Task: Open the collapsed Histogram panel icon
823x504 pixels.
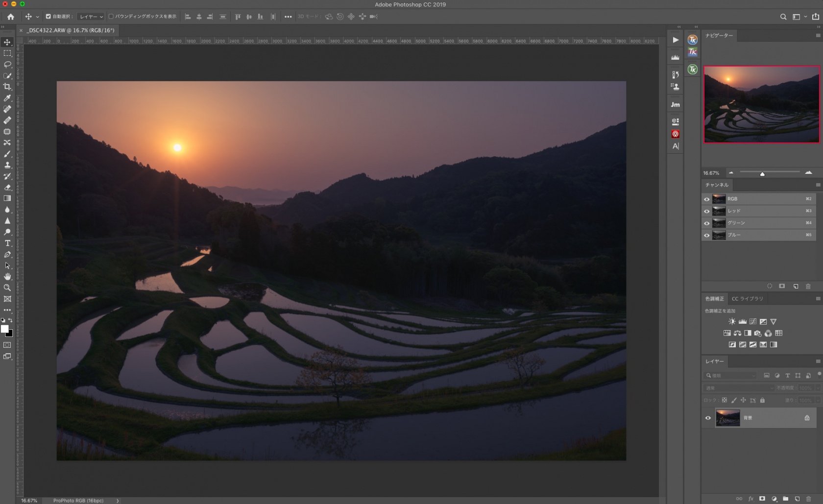Action: [676, 57]
